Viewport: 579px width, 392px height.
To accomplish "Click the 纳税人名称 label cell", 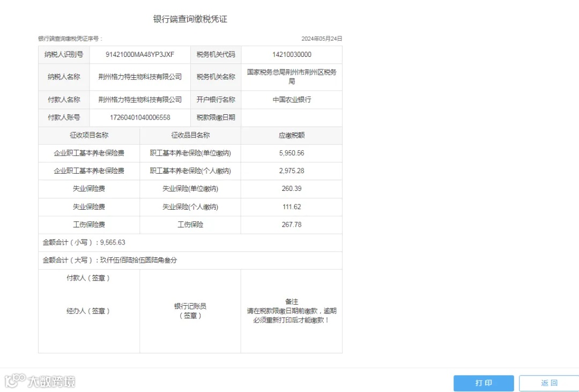I will pos(64,77).
